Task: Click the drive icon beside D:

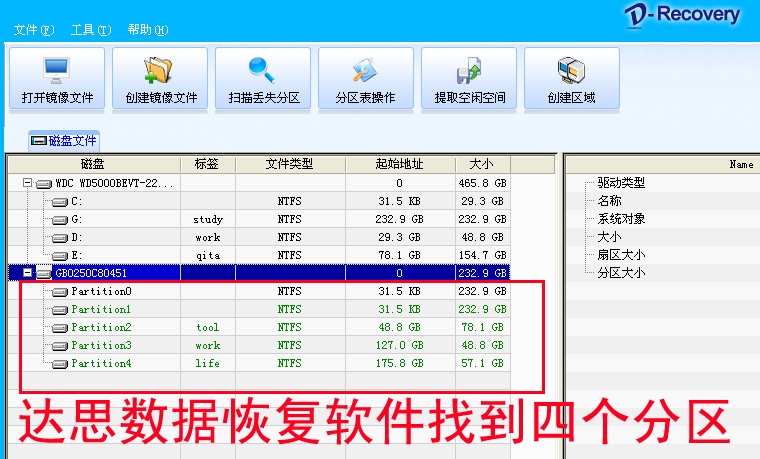Action: coord(60,238)
